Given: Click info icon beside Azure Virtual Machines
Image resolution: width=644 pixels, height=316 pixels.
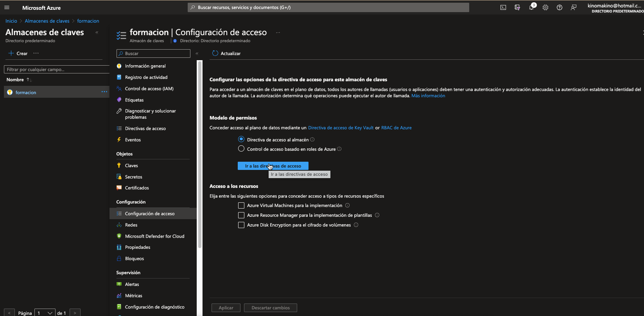Looking at the screenshot, I should click(348, 205).
